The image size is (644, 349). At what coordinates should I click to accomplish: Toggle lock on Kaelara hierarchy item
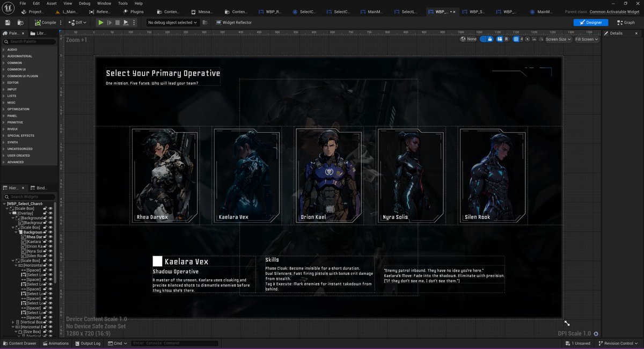(x=46, y=242)
